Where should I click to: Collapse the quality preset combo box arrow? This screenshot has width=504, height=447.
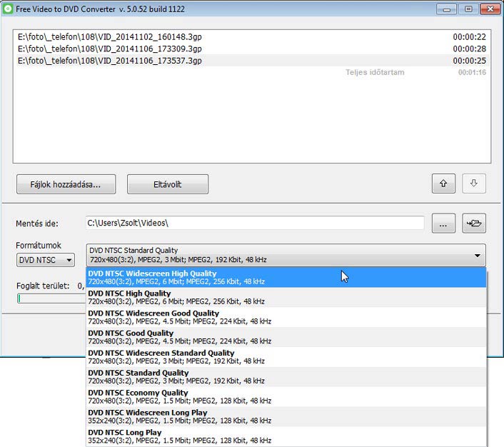478,256
